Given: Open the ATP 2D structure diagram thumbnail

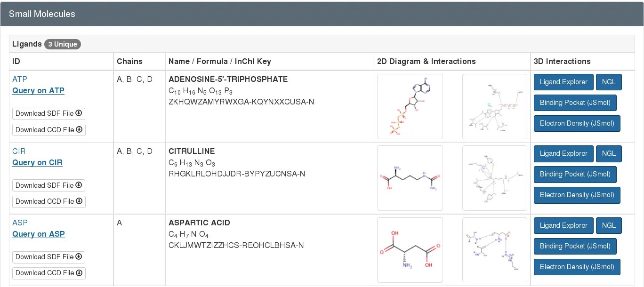Looking at the screenshot, I should 410,106.
